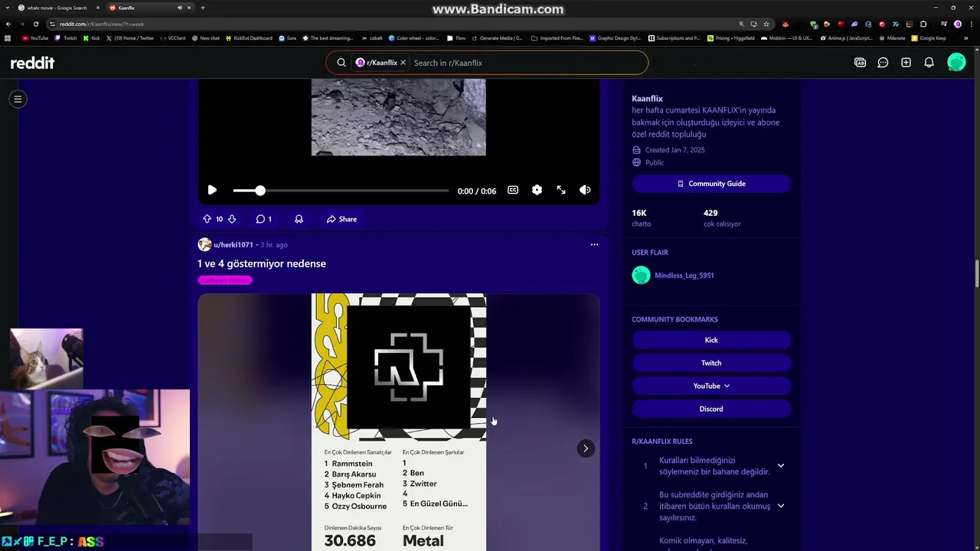Open the user profile avatar menu

pyautogui.click(x=956, y=63)
